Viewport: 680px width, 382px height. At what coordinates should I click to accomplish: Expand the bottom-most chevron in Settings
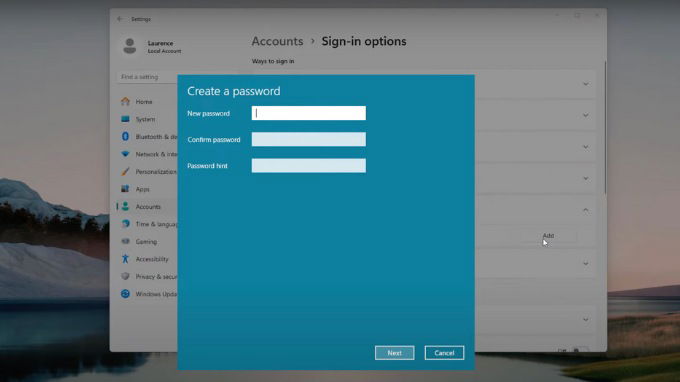coord(585,320)
